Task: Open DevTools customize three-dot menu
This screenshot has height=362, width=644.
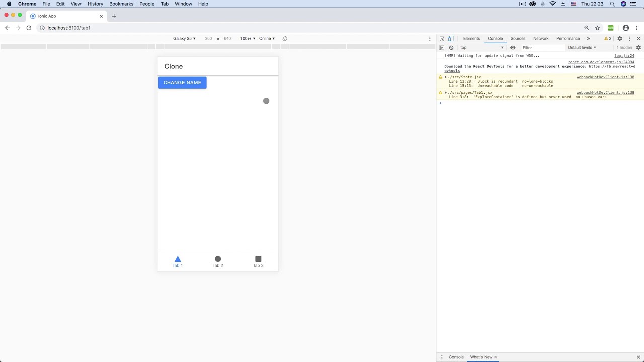Action: 629,39
